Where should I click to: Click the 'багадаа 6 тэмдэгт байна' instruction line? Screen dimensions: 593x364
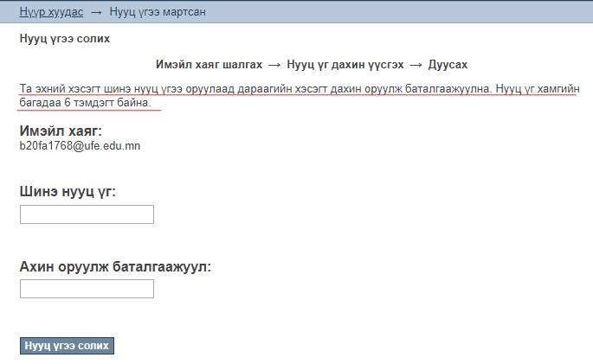(x=85, y=103)
